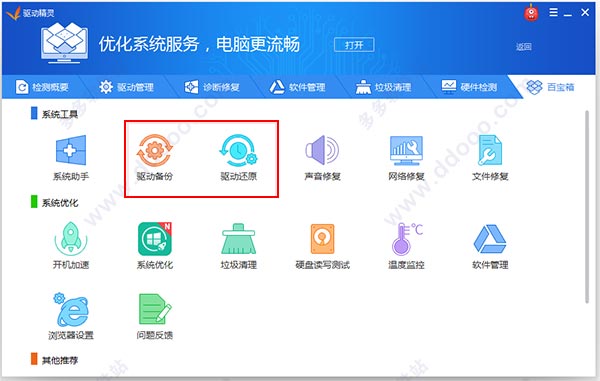Switch to the 驱动管理 tab

click(126, 87)
